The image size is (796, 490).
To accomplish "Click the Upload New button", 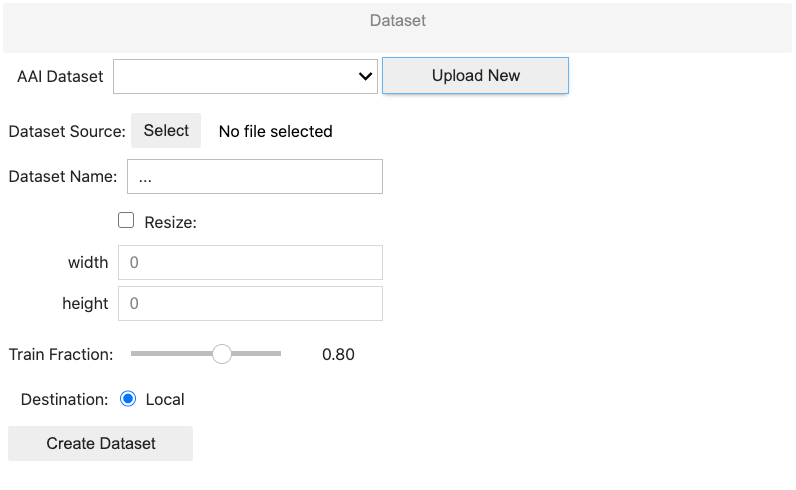I will (x=475, y=76).
